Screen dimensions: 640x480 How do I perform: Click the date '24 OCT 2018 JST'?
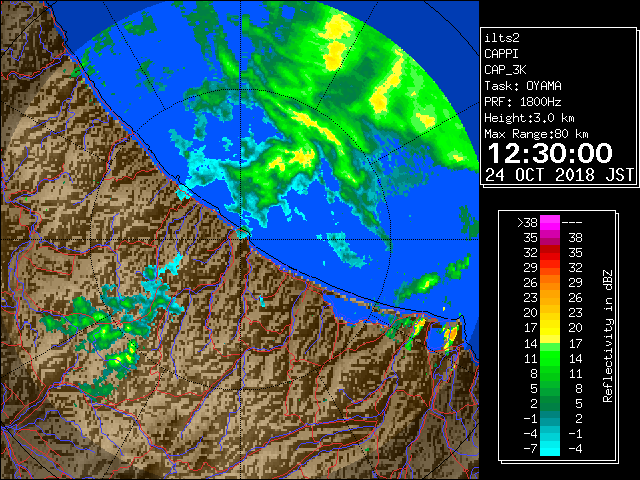point(560,175)
